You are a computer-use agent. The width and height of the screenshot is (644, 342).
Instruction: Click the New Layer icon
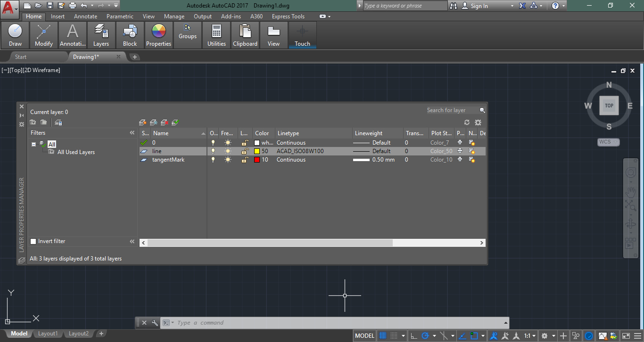(x=143, y=122)
